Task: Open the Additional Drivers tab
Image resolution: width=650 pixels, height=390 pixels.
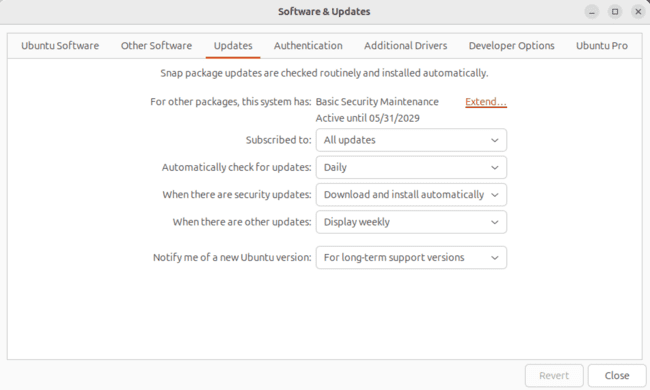Action: coord(405,46)
